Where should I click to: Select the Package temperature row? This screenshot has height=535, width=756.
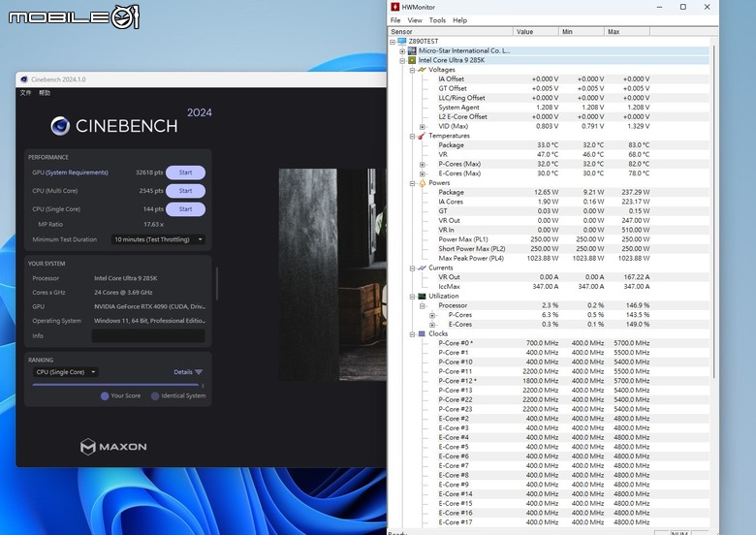[x=549, y=145]
